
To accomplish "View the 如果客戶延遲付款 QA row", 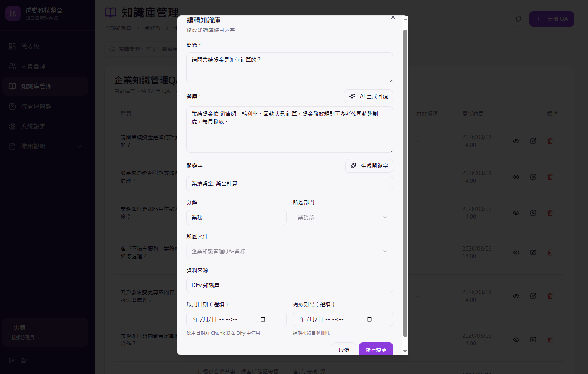I will point(516,177).
